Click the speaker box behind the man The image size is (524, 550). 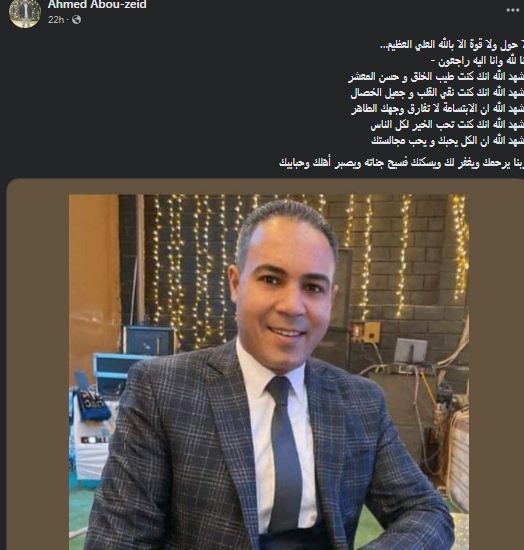[149, 340]
